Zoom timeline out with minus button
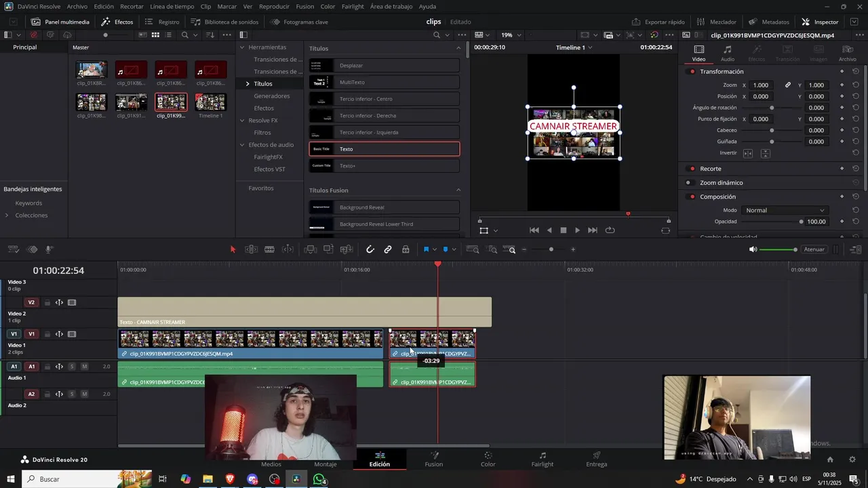Viewport: 868px width, 488px height. (524, 249)
